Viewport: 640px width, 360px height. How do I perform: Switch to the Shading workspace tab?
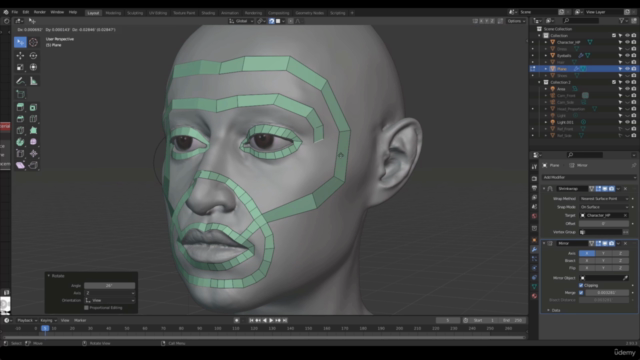208,13
